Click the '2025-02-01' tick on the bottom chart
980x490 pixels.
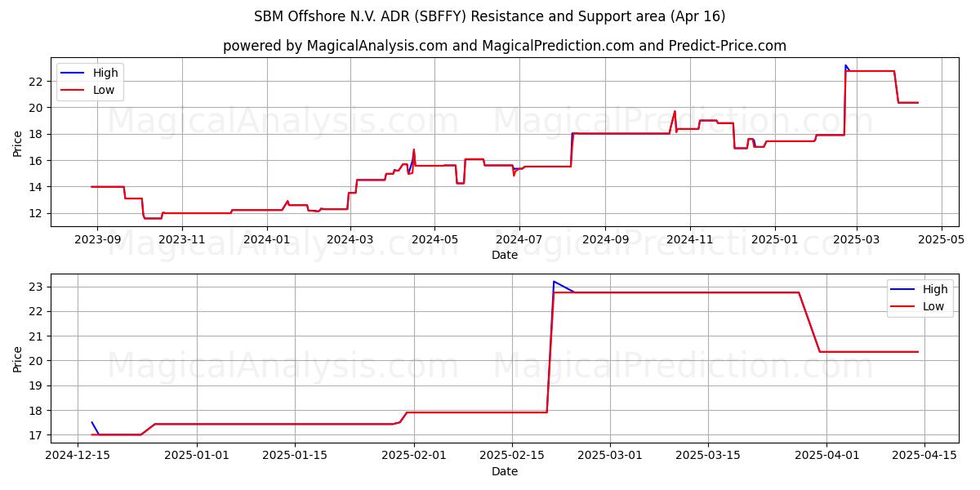(x=413, y=456)
